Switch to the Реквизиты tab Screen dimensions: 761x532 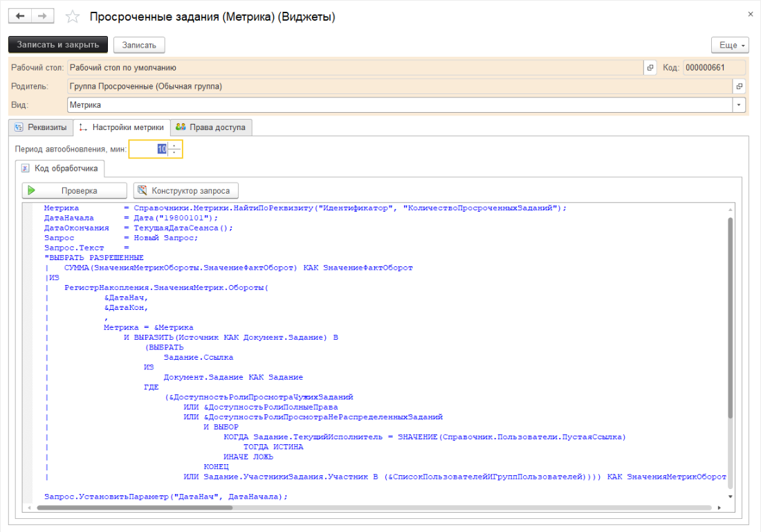coord(41,127)
